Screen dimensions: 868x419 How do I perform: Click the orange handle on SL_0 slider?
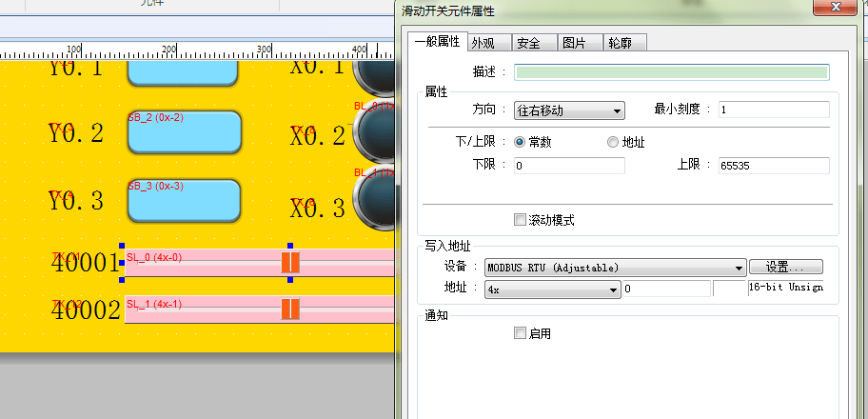[x=291, y=263]
